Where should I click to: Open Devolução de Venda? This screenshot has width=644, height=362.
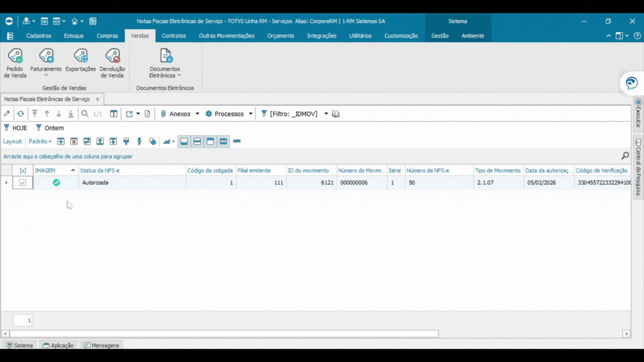[x=112, y=63]
